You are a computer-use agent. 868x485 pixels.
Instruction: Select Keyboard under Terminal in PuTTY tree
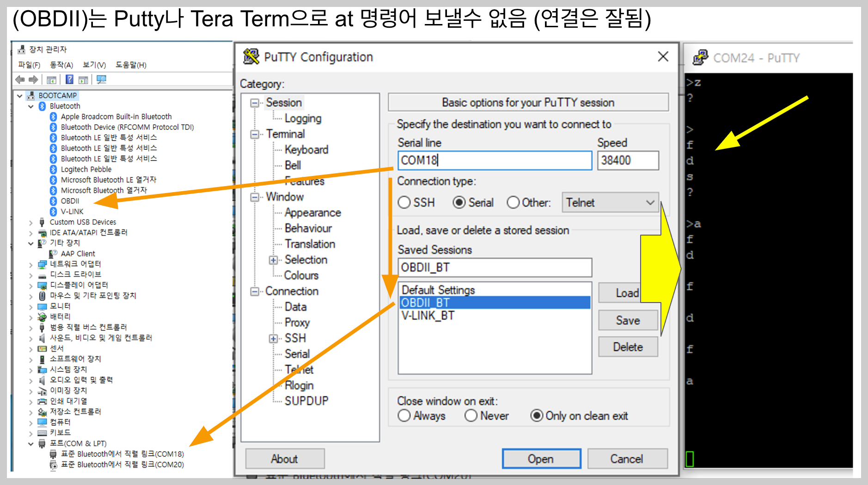(306, 150)
